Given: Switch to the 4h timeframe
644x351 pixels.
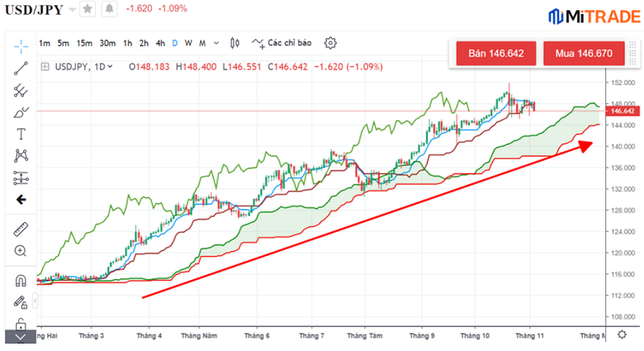Looking at the screenshot, I should 160,43.
